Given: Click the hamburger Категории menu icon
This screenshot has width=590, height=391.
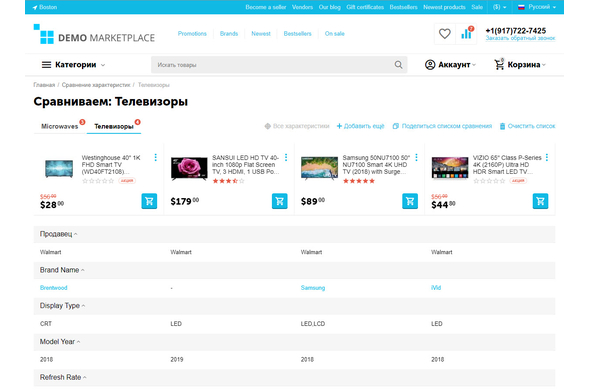Looking at the screenshot, I should (46, 65).
